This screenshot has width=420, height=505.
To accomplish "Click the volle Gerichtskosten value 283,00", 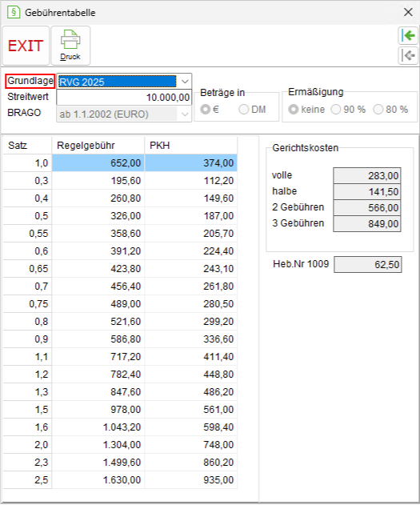I will tap(367, 176).
